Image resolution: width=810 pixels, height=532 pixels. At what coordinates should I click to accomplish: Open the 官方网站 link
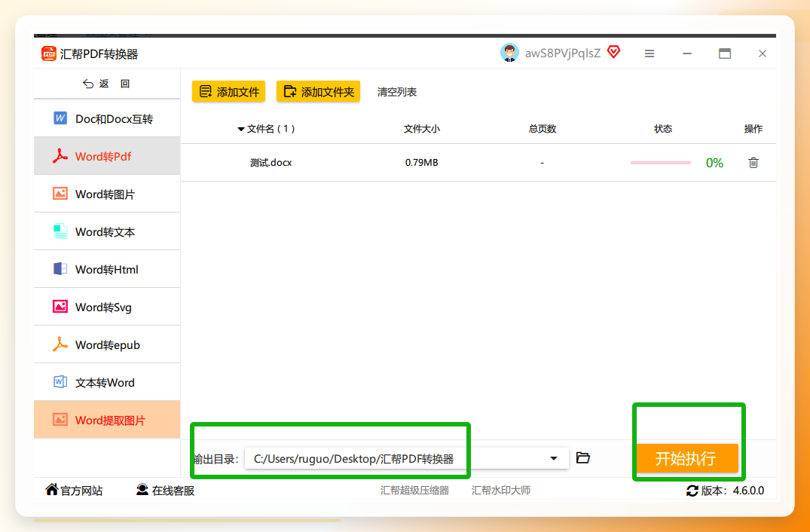tap(74, 490)
